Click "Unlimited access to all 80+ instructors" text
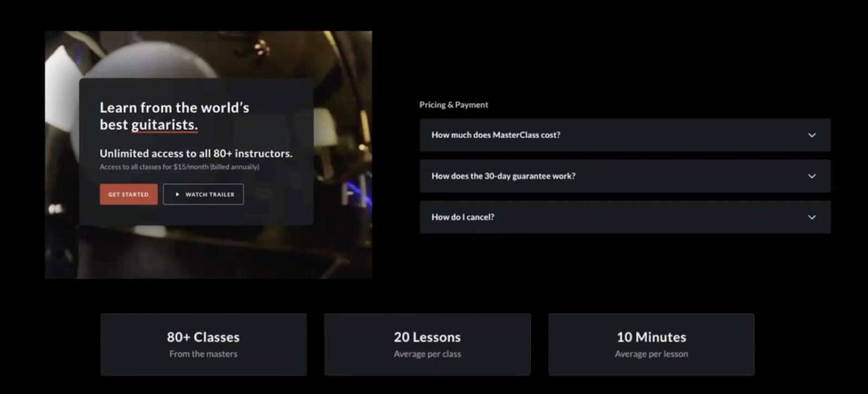The image size is (868, 394). pyautogui.click(x=196, y=153)
